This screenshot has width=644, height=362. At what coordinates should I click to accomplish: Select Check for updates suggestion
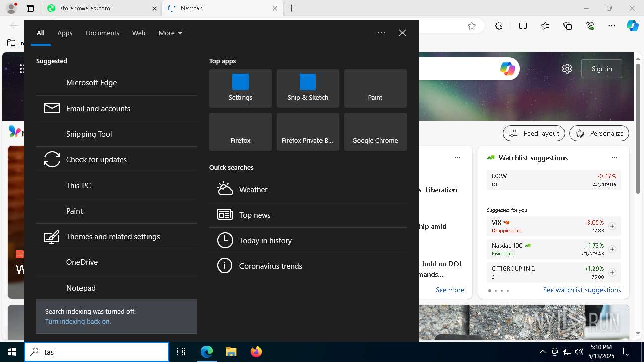117,159
